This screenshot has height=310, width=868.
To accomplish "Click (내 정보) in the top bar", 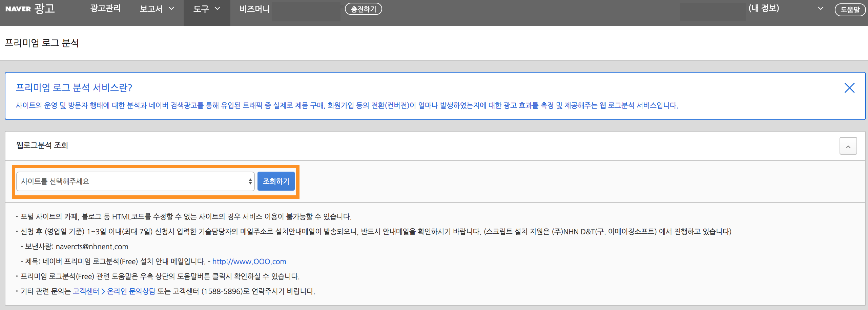I will [x=764, y=8].
